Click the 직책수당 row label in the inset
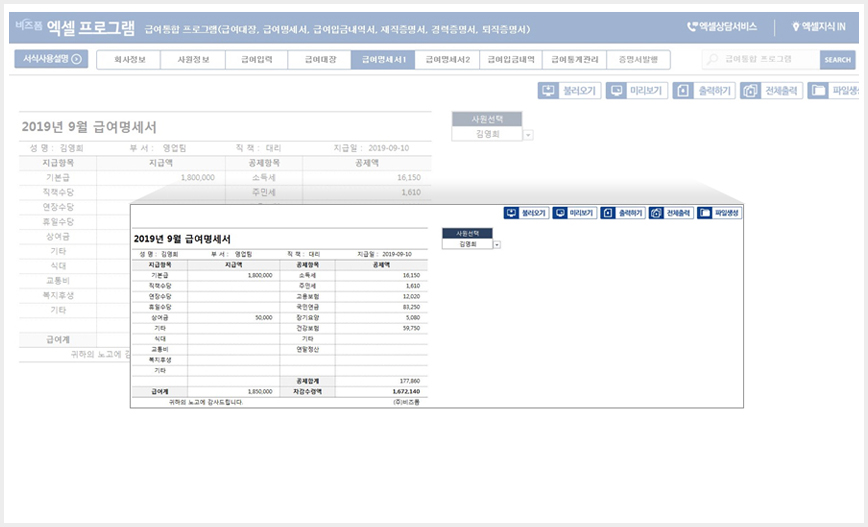Image resolution: width=868 pixels, height=527 pixels. point(160,286)
